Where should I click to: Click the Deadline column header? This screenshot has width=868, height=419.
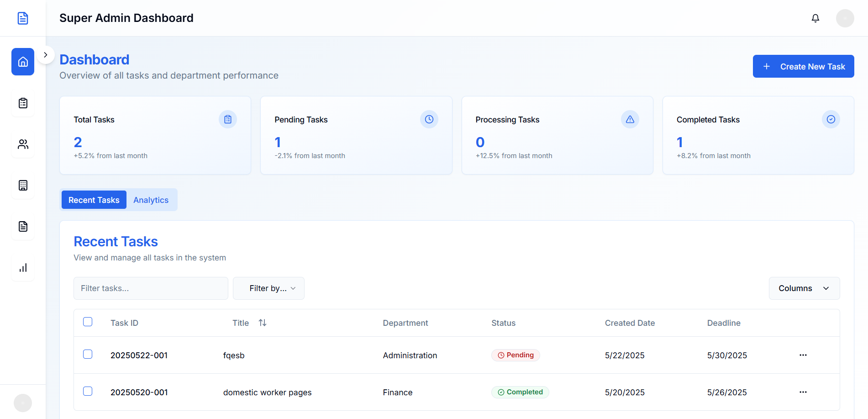pos(724,323)
